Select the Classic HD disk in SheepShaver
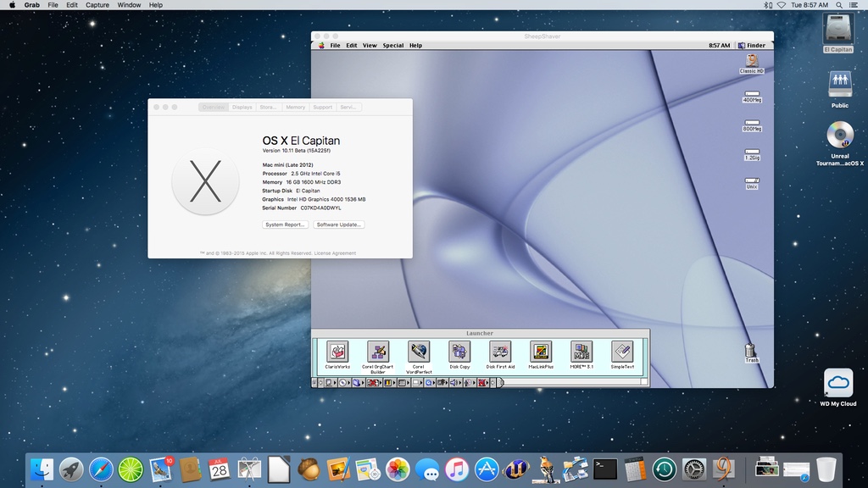Viewport: 868px width, 488px height. pyautogui.click(x=752, y=64)
